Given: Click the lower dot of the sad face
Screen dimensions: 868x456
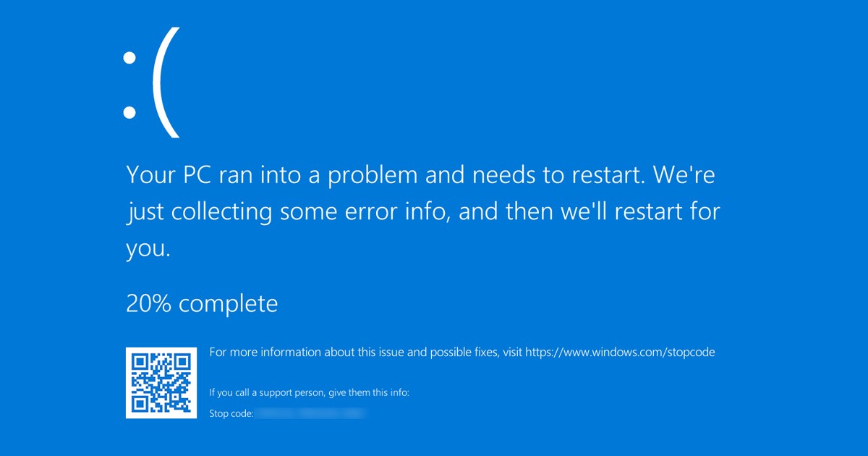Looking at the screenshot, I should [x=129, y=112].
